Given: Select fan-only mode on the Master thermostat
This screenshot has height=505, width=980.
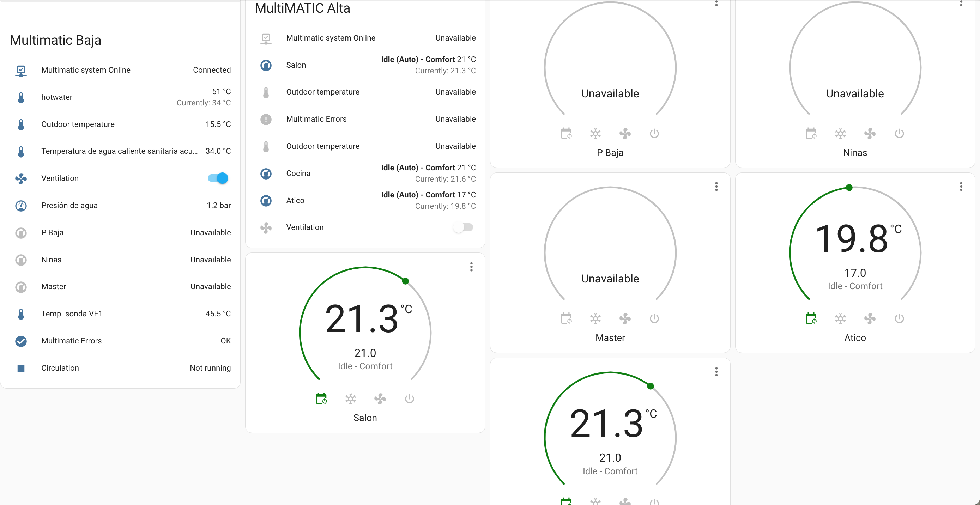Looking at the screenshot, I should tap(624, 318).
